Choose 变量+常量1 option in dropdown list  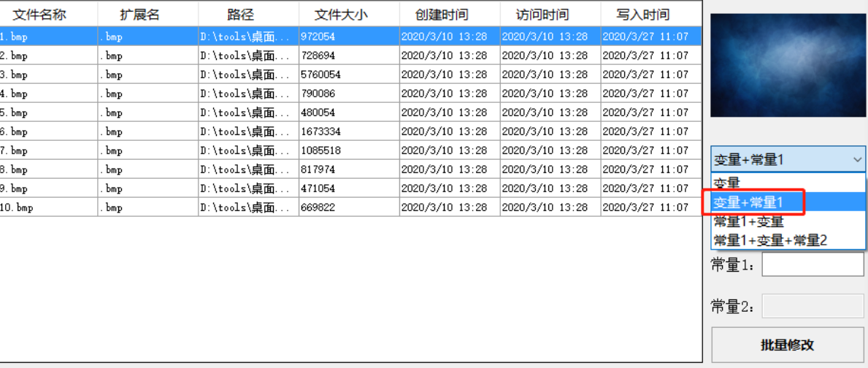click(788, 202)
